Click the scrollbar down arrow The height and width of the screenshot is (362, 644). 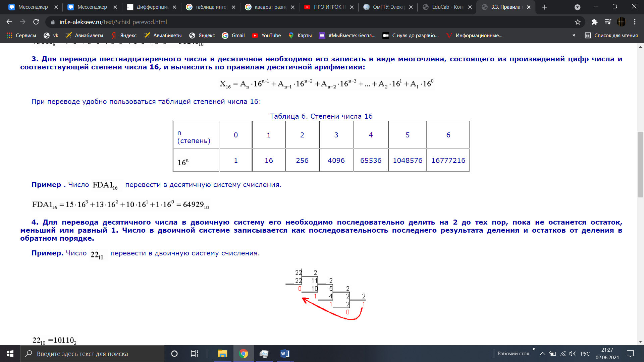(x=640, y=342)
